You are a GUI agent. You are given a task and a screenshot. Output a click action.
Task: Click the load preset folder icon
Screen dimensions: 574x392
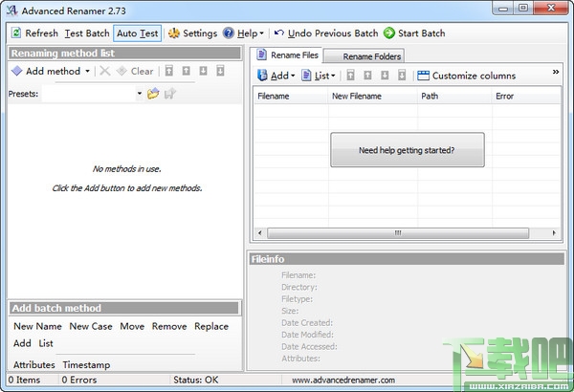click(x=153, y=94)
